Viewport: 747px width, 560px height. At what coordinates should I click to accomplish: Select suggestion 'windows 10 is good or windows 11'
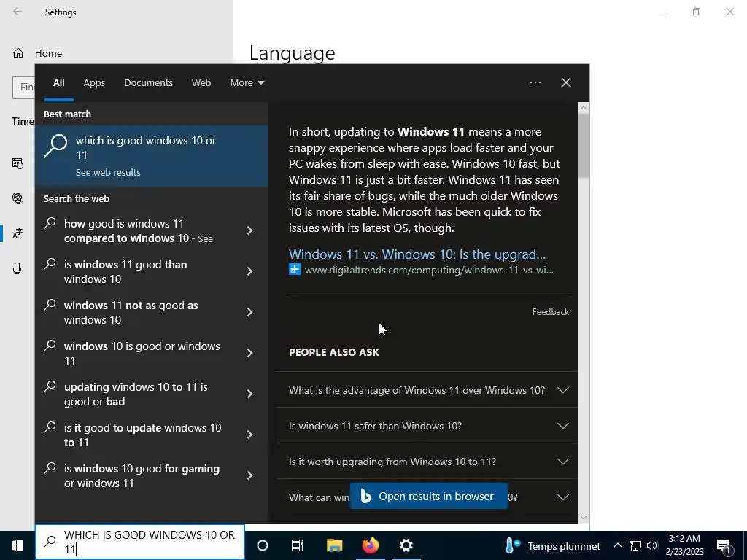point(142,354)
